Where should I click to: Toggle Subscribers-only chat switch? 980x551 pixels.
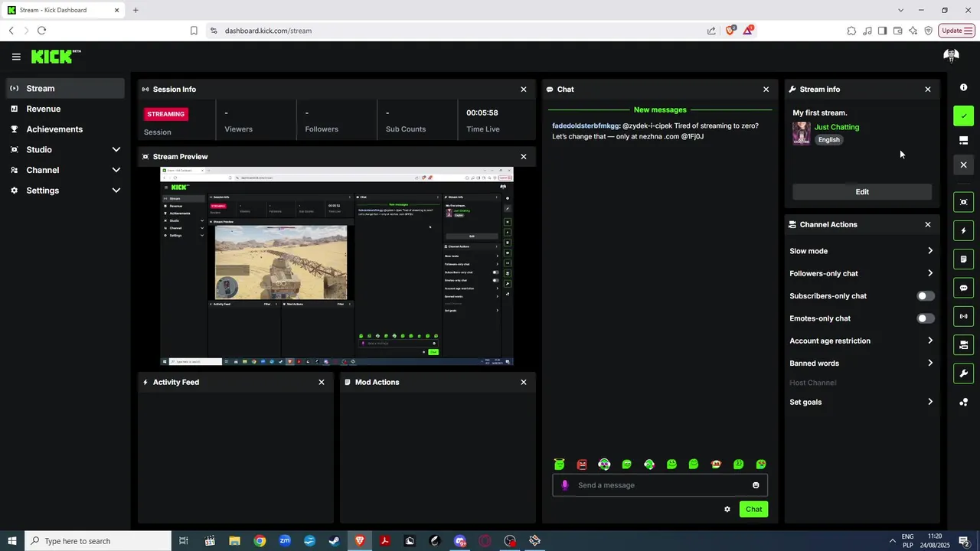(926, 296)
